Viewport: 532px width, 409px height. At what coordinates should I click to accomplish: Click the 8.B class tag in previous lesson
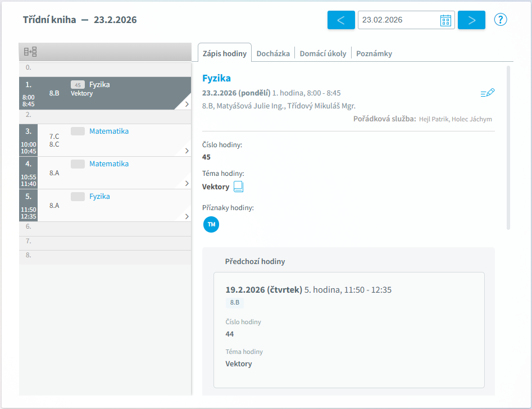pyautogui.click(x=235, y=303)
